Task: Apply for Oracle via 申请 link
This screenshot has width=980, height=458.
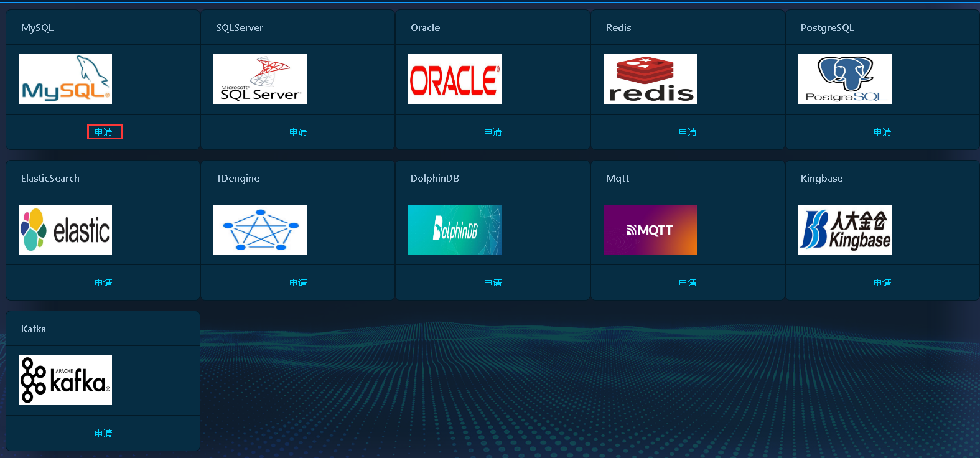Action: tap(493, 132)
